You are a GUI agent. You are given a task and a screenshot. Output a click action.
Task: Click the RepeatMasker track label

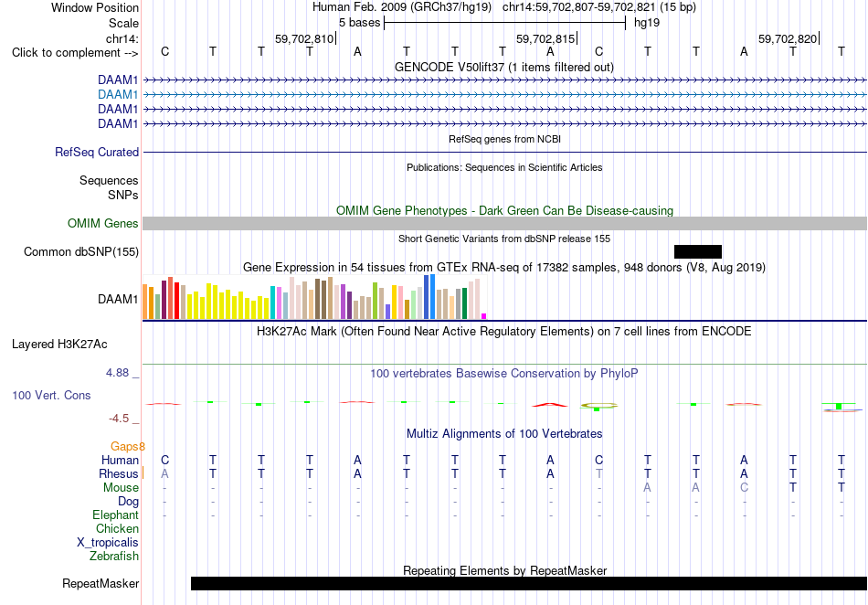point(101,583)
